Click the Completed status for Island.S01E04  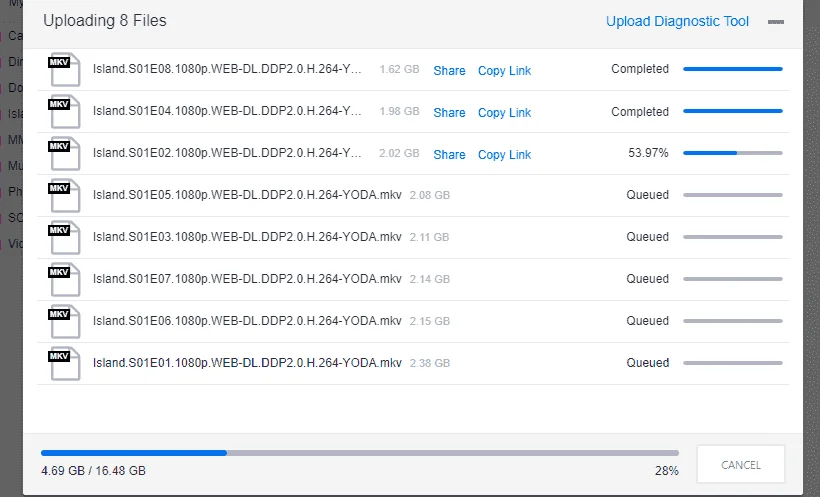click(640, 111)
